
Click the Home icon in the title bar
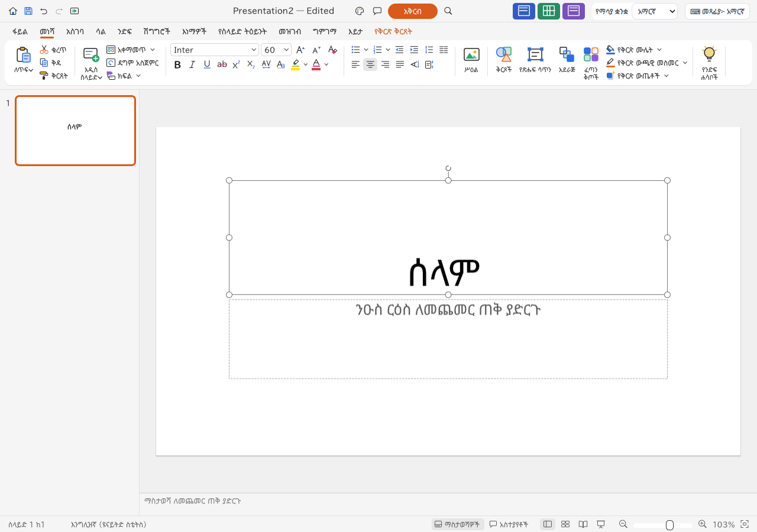pos(13,11)
